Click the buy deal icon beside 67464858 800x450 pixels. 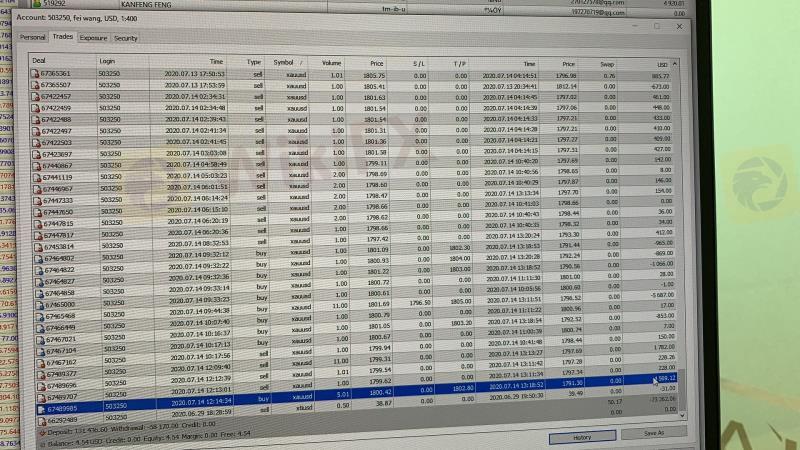[39, 293]
